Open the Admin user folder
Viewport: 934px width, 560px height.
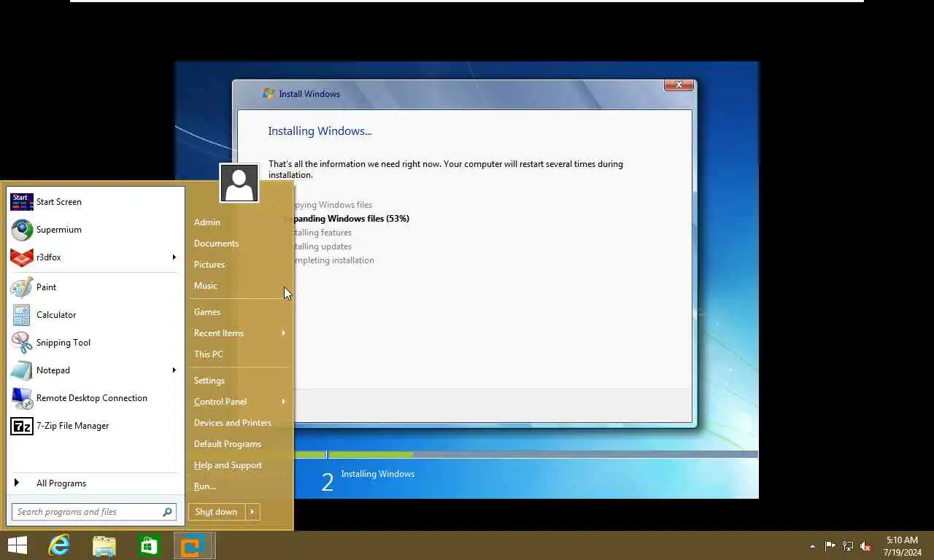207,222
